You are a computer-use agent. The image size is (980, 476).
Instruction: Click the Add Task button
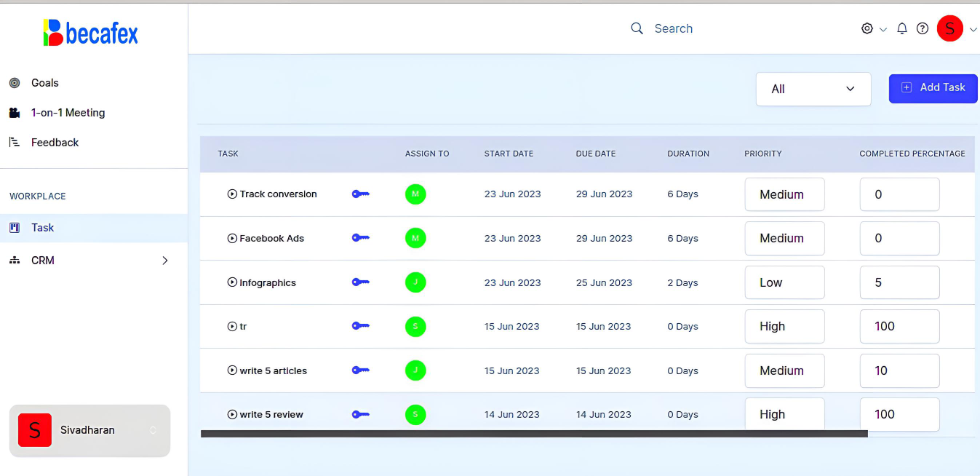pos(933,88)
